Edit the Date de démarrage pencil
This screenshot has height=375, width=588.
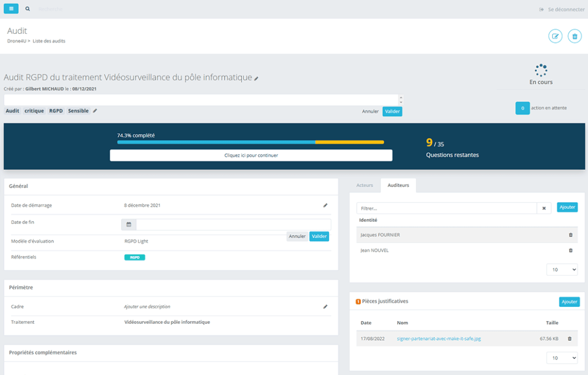pyautogui.click(x=325, y=205)
